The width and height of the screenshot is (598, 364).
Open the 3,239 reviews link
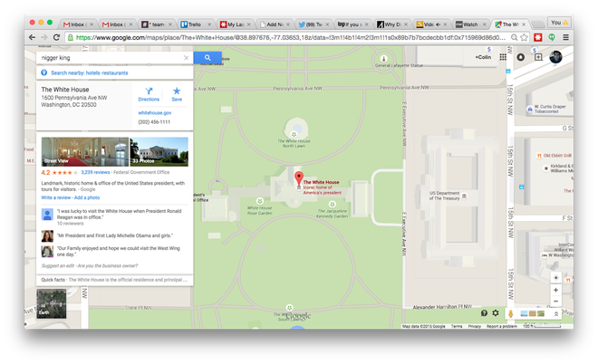(95, 172)
